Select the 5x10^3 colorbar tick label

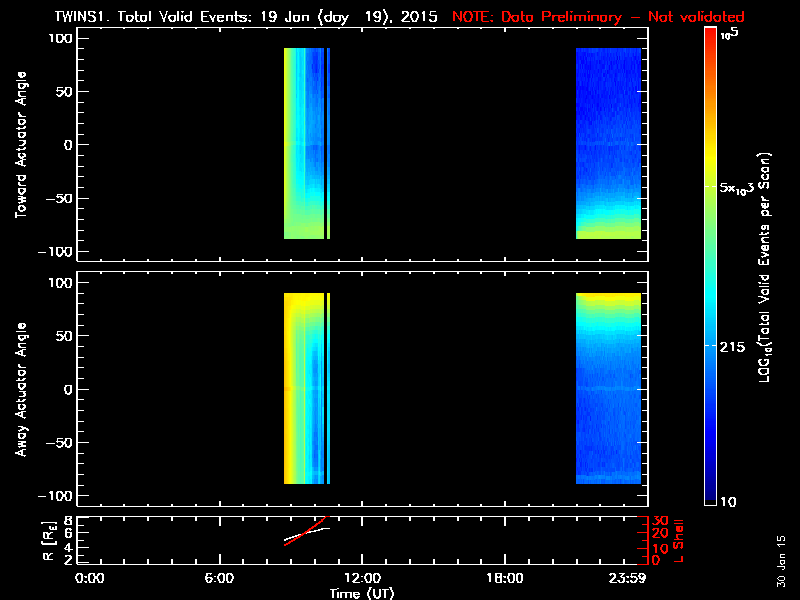click(x=744, y=188)
